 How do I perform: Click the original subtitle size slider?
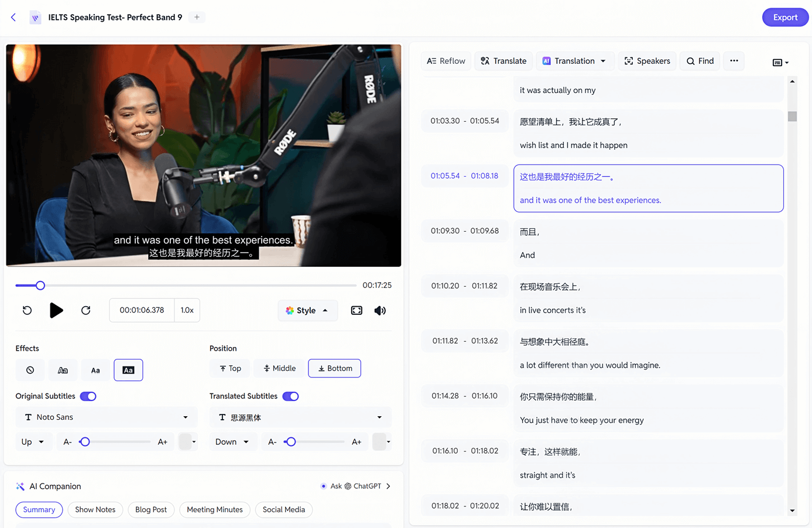click(x=114, y=442)
